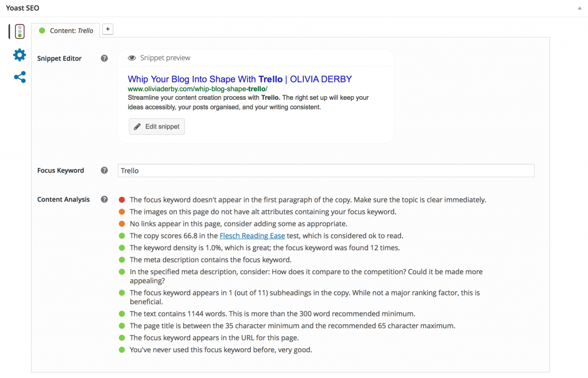Click help icon next to Content Analysis
The height and width of the screenshot is (378, 588).
pos(105,199)
